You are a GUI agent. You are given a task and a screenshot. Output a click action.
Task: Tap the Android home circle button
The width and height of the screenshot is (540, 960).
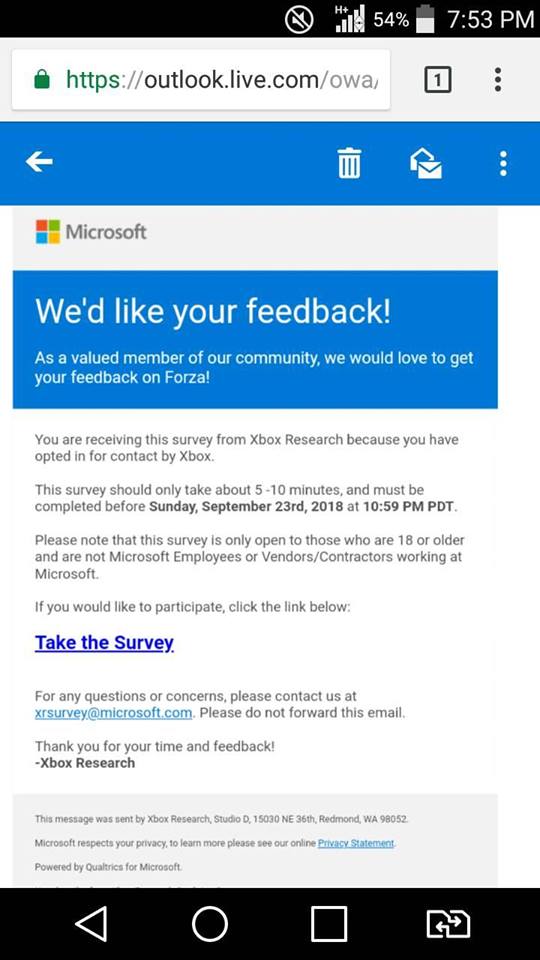point(210,923)
